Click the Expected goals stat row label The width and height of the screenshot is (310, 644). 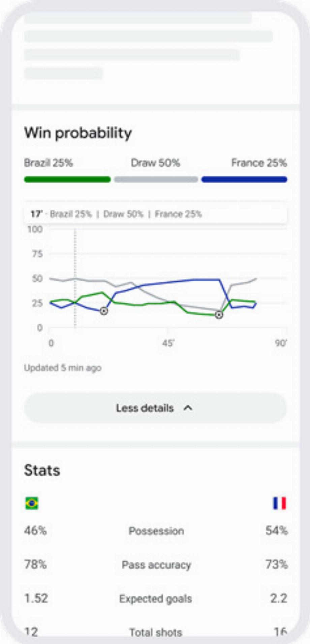pyautogui.click(x=156, y=599)
